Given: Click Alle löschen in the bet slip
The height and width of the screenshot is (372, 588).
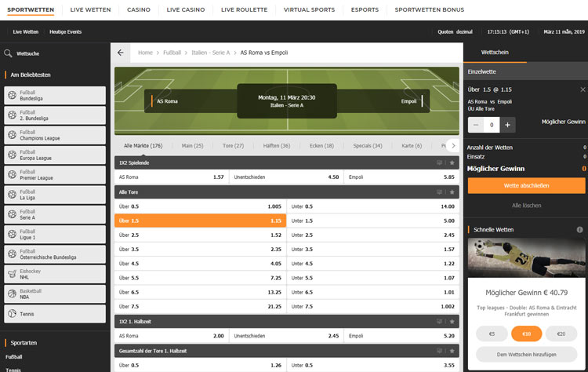Looking at the screenshot, I should 526,206.
